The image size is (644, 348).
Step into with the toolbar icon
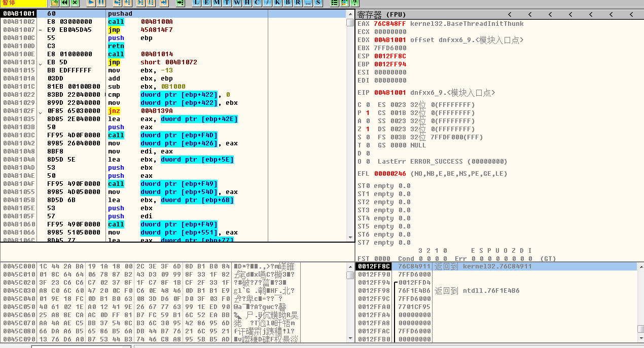[117, 3]
